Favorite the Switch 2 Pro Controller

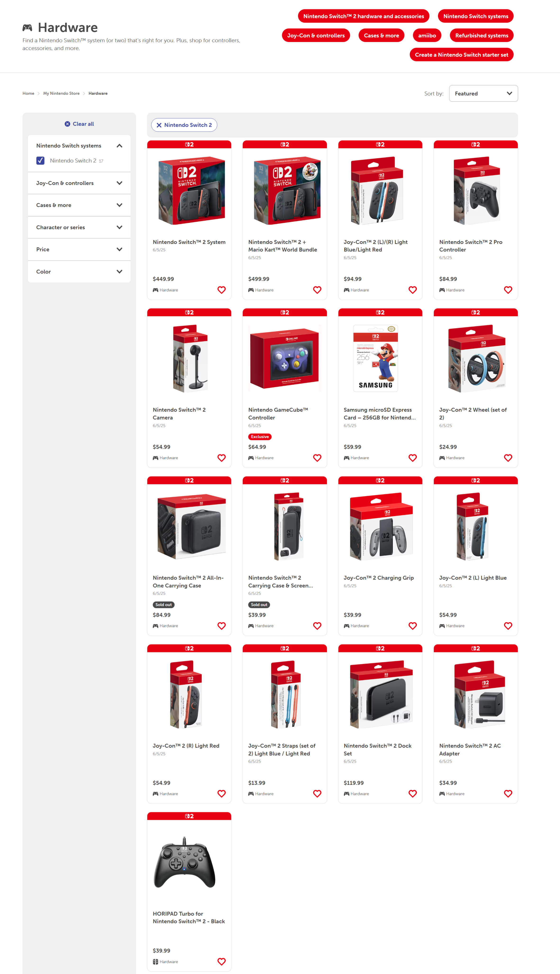[508, 290]
